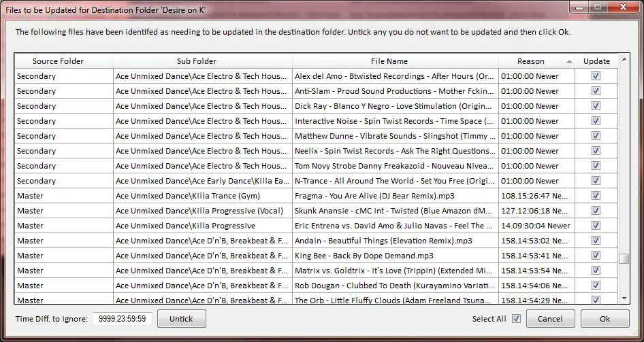Select 'Rob Dougan - Clubbed To Death' file name

click(x=395, y=286)
